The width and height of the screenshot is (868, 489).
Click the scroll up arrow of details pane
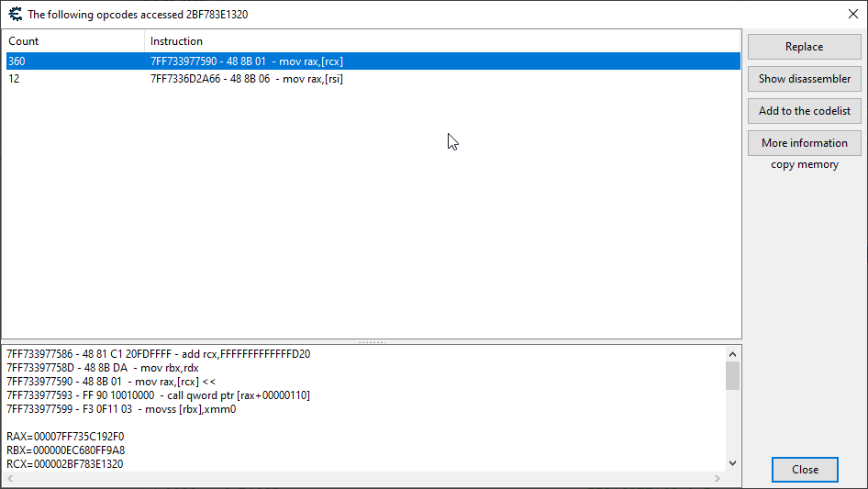[732, 353]
